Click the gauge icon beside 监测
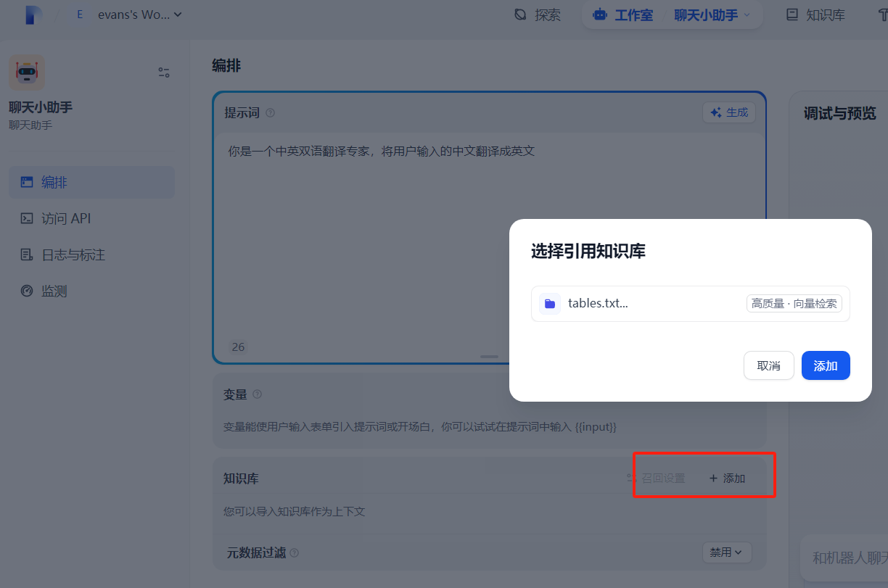Image resolution: width=888 pixels, height=588 pixels. point(27,291)
